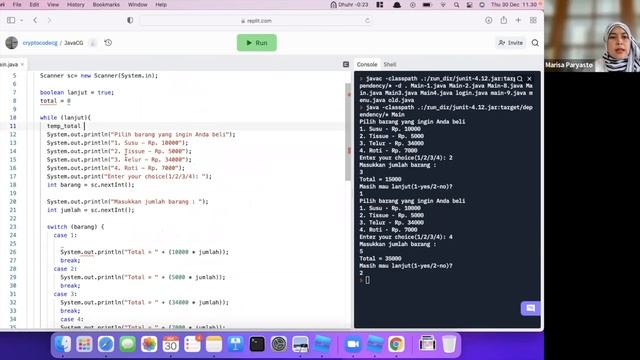Open Finder from the dock
Image resolution: width=640 pixels, height=360 pixels.
(x=63, y=344)
